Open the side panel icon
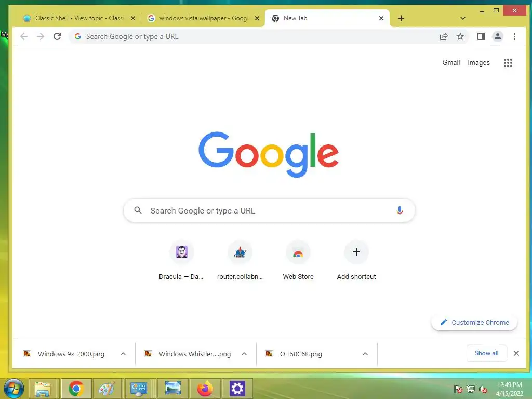This screenshot has width=532, height=399. pyautogui.click(x=481, y=36)
